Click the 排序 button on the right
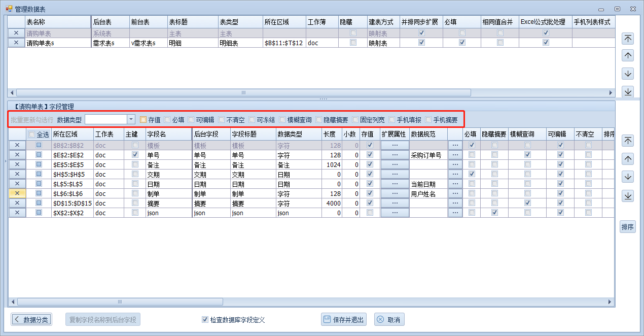Image resolution: width=644 pixels, height=336 pixels. click(x=628, y=227)
